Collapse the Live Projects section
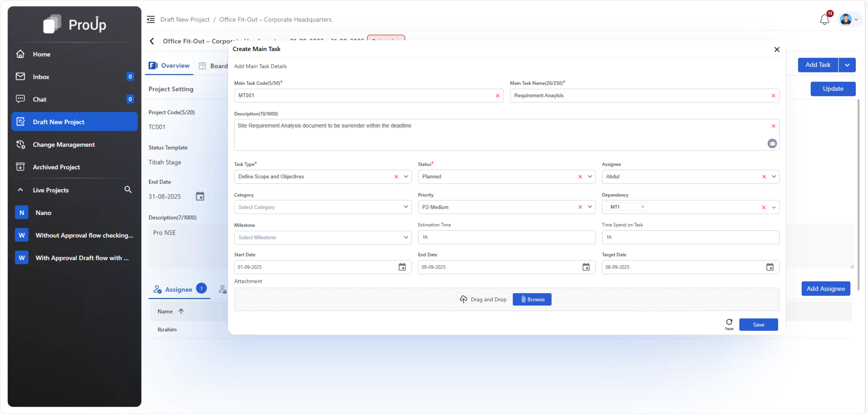Viewport: 868px width, 414px height. coord(20,190)
